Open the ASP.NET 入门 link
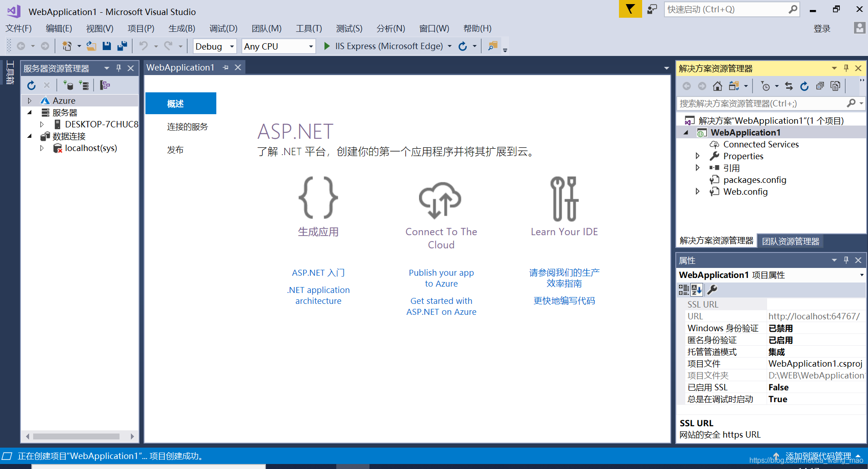The width and height of the screenshot is (868, 469). click(318, 272)
